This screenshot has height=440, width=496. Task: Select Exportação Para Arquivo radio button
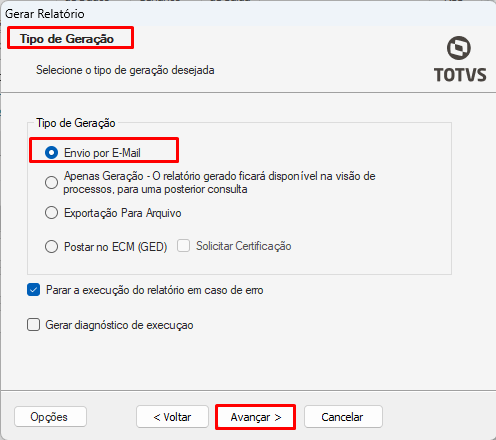[51, 213]
